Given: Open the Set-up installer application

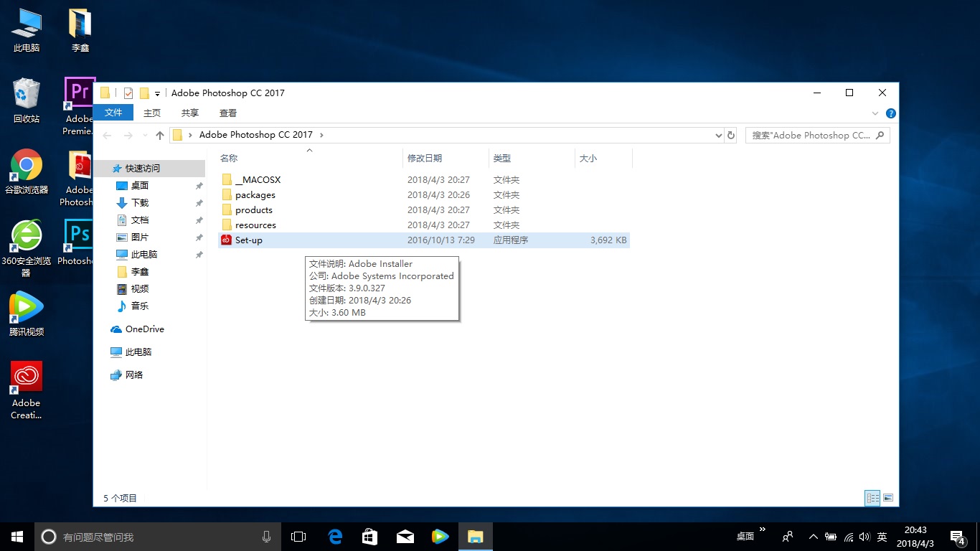Looking at the screenshot, I should click(423, 240).
